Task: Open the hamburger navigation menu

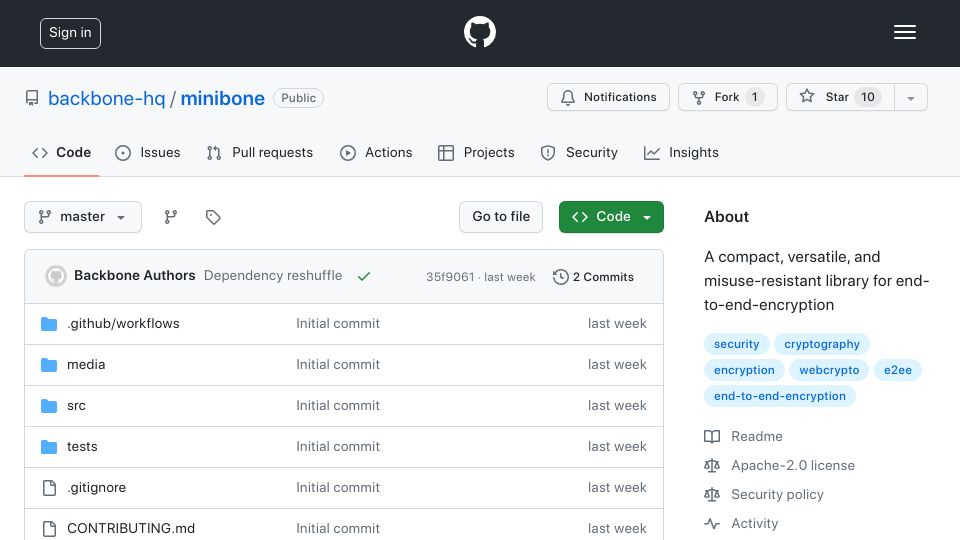Action: pyautogui.click(x=904, y=32)
